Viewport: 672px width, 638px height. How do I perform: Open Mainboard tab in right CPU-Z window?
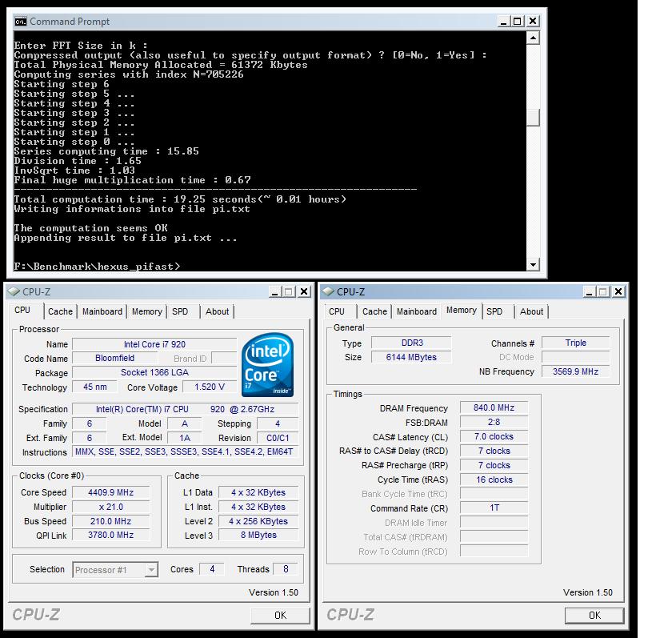pyautogui.click(x=417, y=311)
